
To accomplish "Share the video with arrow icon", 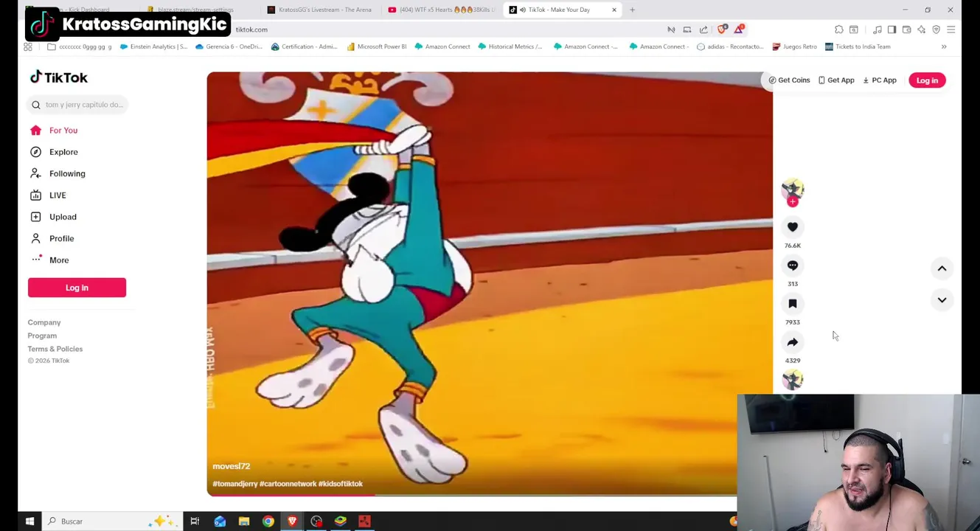I will coord(793,342).
